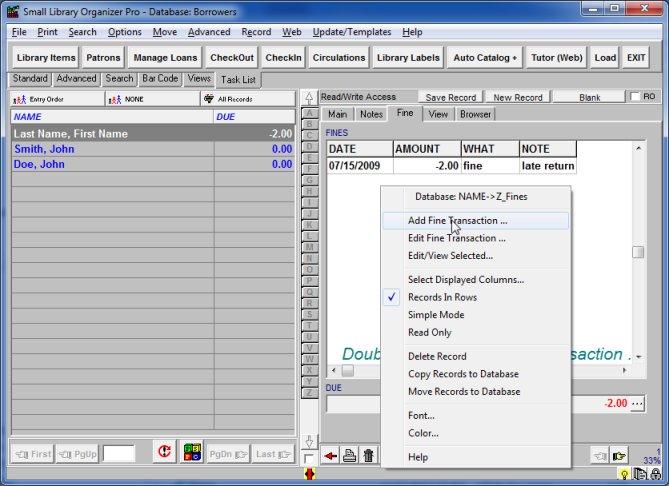
Task: Click the PgDn navigation button
Action: coord(228,454)
